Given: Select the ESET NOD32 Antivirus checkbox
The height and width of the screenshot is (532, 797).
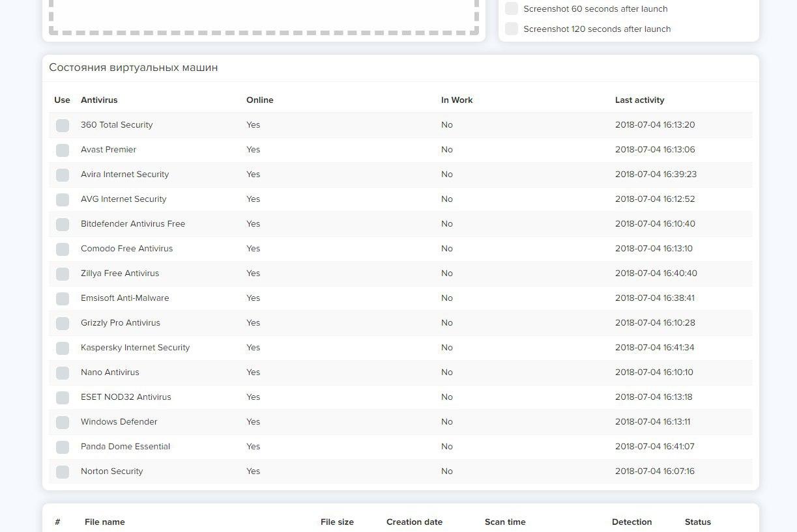Looking at the screenshot, I should point(63,398).
